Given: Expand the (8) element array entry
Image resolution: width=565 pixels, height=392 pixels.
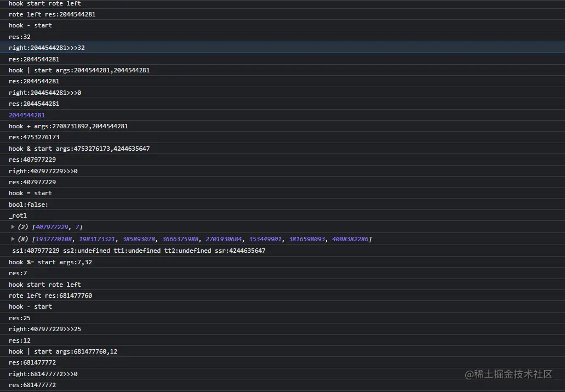Looking at the screenshot, I should point(14,239).
